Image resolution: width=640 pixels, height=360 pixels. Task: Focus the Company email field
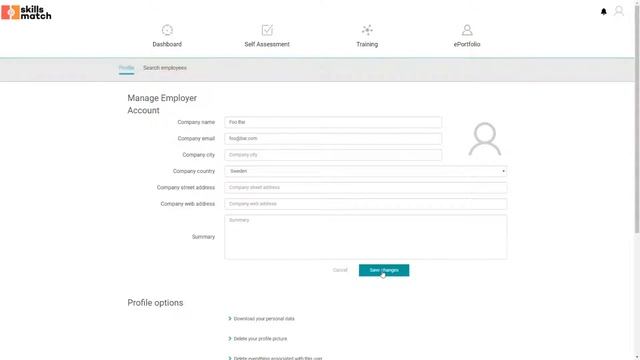[x=333, y=138]
